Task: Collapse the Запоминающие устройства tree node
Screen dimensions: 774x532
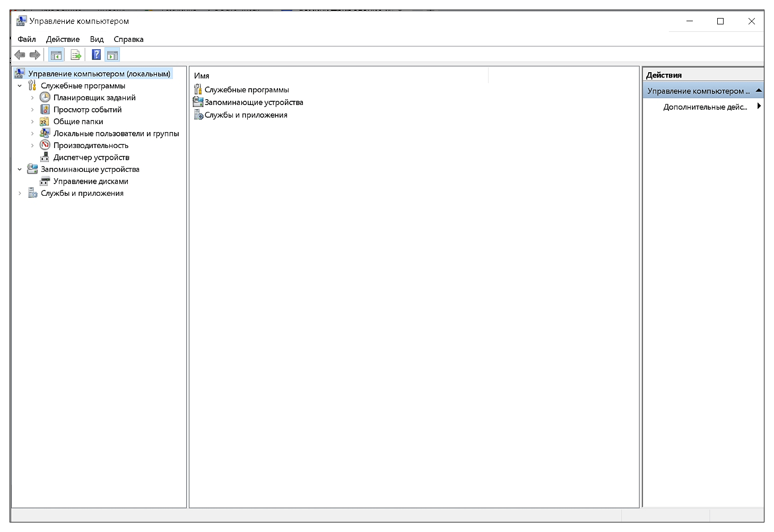Action: click(20, 169)
